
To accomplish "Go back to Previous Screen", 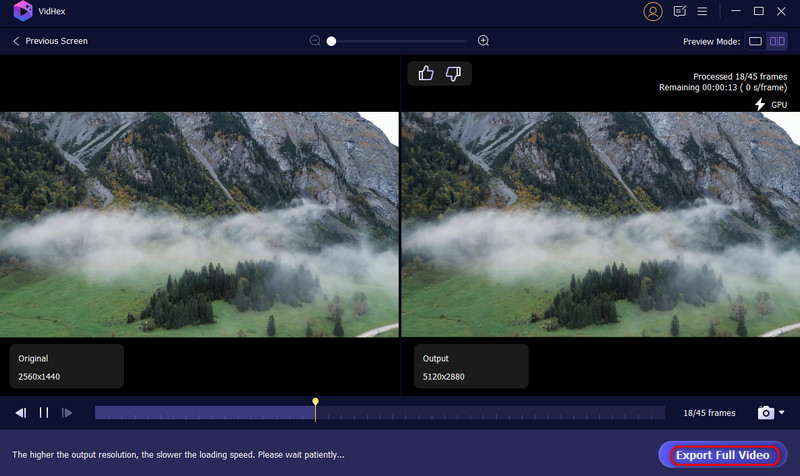I will [x=50, y=41].
